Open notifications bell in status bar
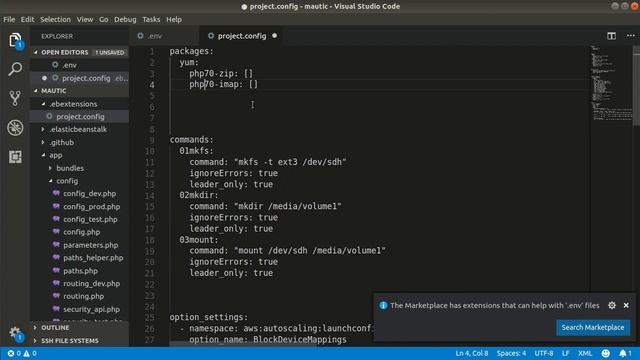The width and height of the screenshot is (640, 360). tap(625, 353)
